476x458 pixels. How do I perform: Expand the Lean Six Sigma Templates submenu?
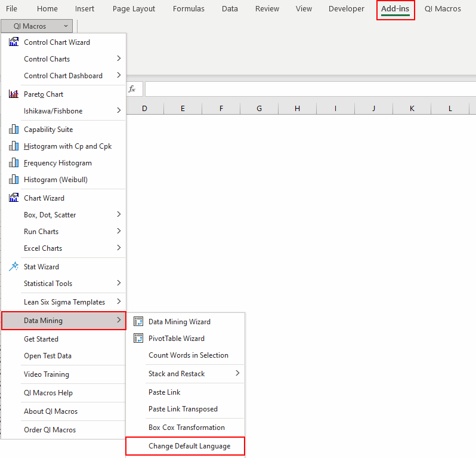click(x=64, y=302)
